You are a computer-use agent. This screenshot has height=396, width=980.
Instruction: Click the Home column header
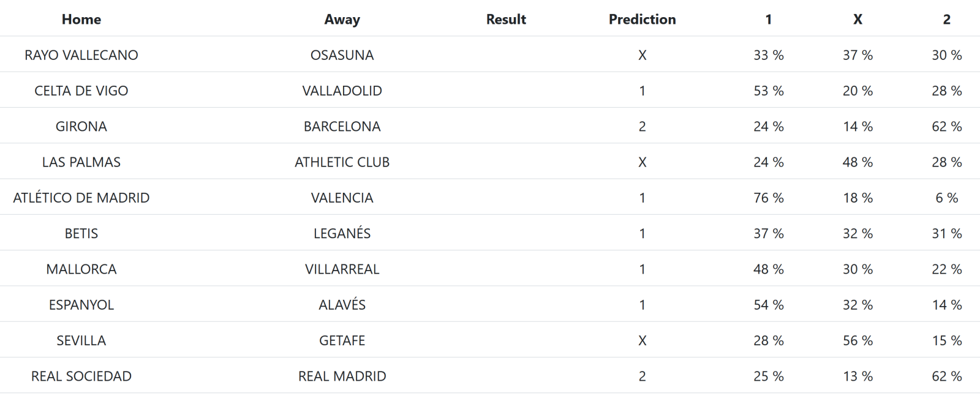pyautogui.click(x=81, y=19)
